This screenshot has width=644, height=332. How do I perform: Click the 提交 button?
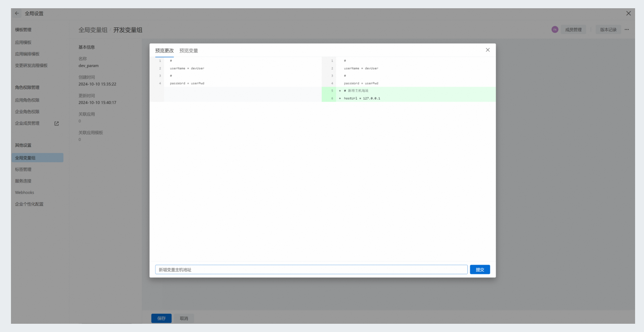click(x=480, y=270)
